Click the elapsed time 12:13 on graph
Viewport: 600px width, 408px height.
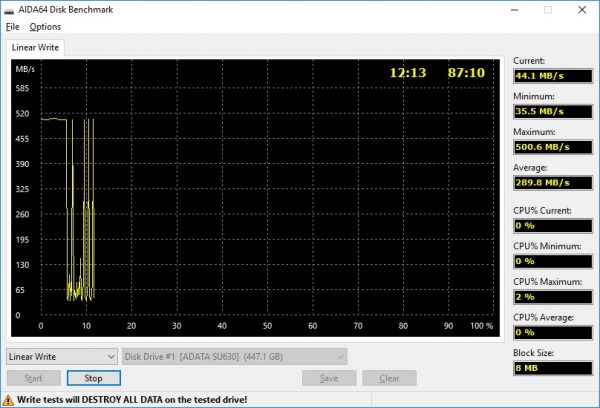point(408,73)
